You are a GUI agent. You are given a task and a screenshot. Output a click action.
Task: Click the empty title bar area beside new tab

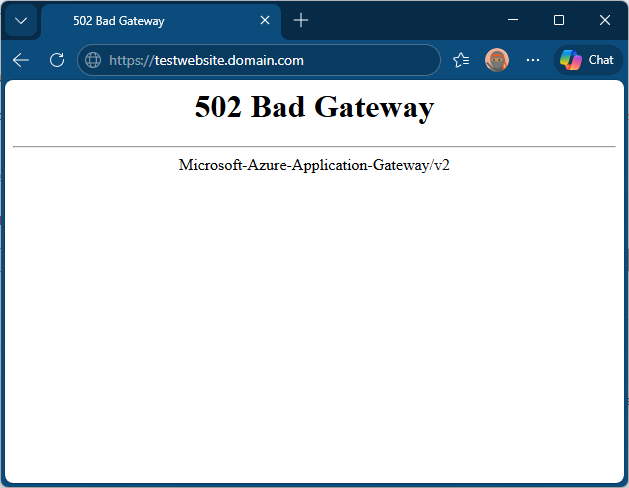(x=400, y=20)
